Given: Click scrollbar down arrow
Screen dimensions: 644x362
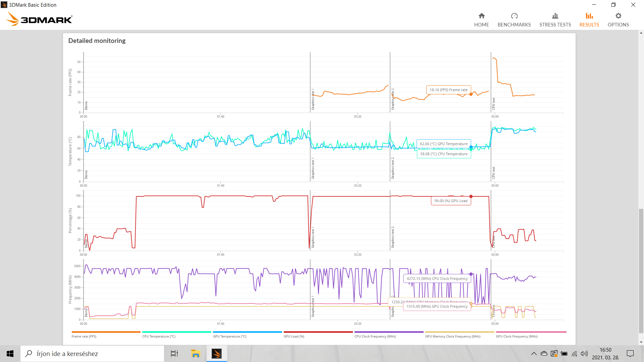Looking at the screenshot, I should 641,342.
